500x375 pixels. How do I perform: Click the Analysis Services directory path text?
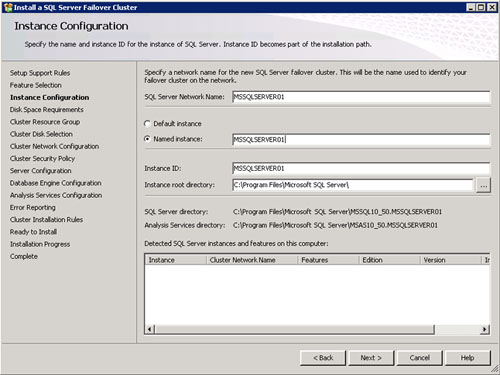click(335, 225)
